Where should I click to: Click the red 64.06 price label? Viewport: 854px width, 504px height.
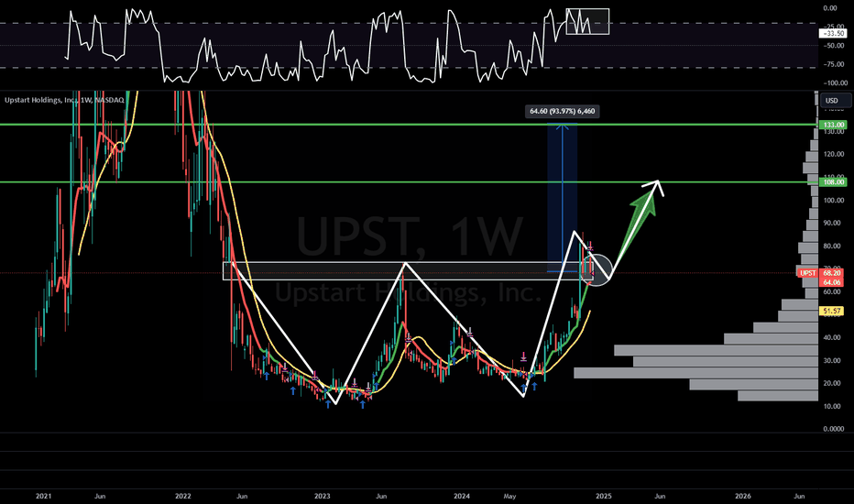click(832, 282)
